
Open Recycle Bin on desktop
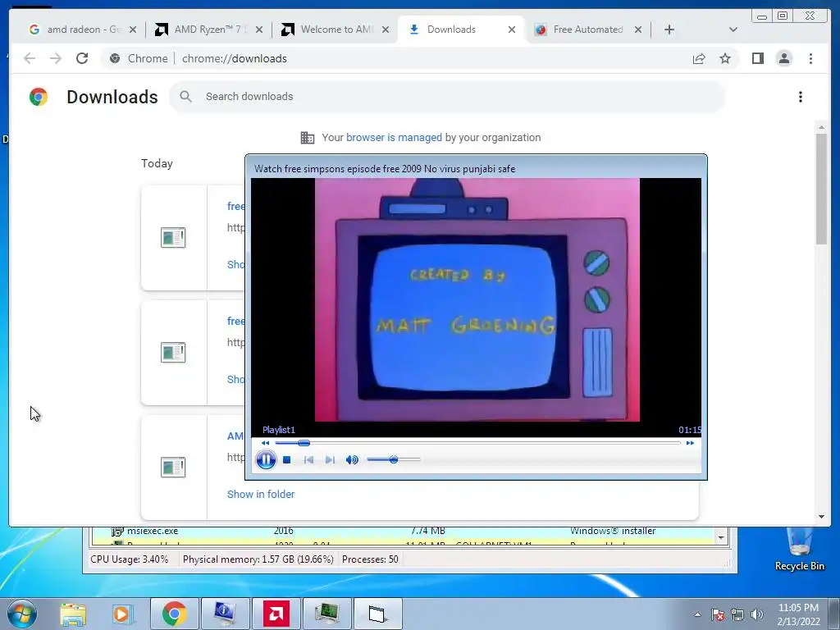[799, 549]
